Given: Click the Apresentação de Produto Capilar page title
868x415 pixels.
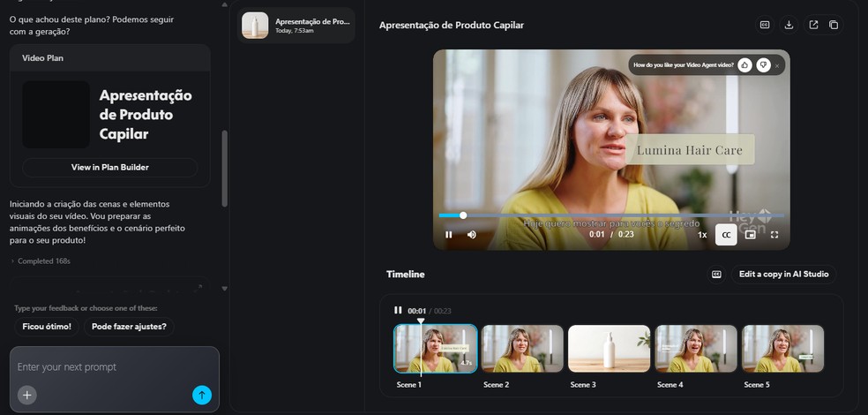Looking at the screenshot, I should [451, 25].
